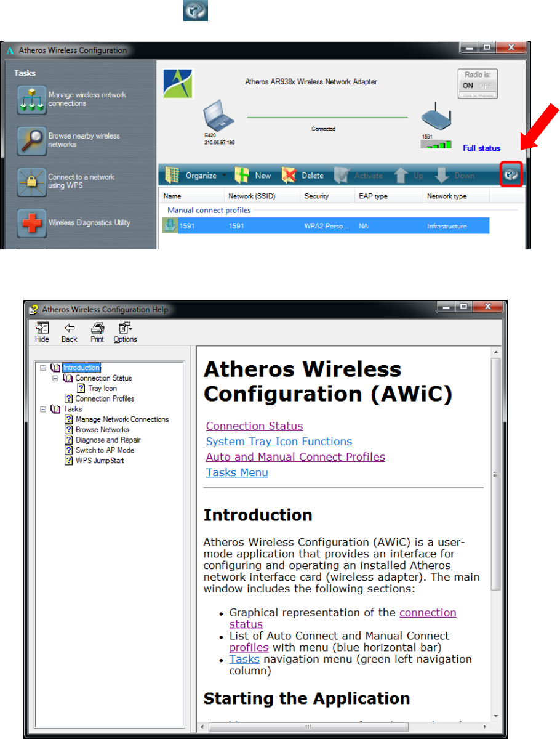
Task: Follow the System Tray Icon Functions link
Action: coord(279,442)
